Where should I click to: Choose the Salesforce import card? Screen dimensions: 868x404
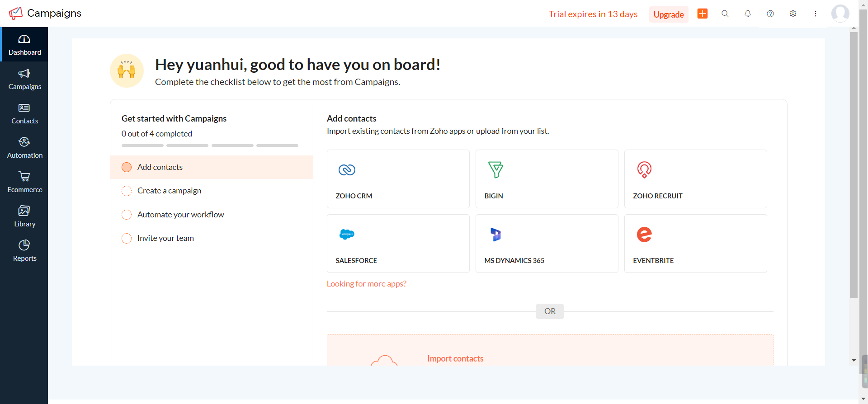pos(398,244)
